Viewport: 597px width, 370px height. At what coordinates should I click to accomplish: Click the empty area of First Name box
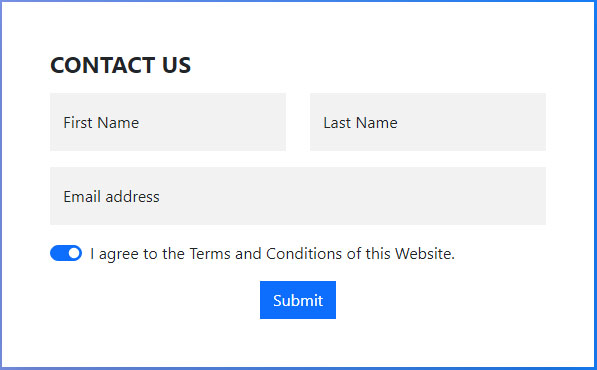(213, 122)
